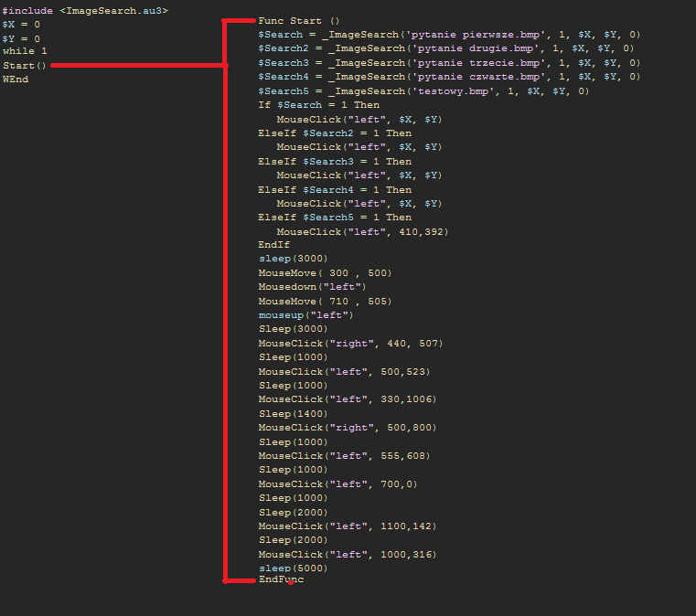Click the 'Start()' call in the loop
Screen dimensions: 696x616
[x=25, y=66]
